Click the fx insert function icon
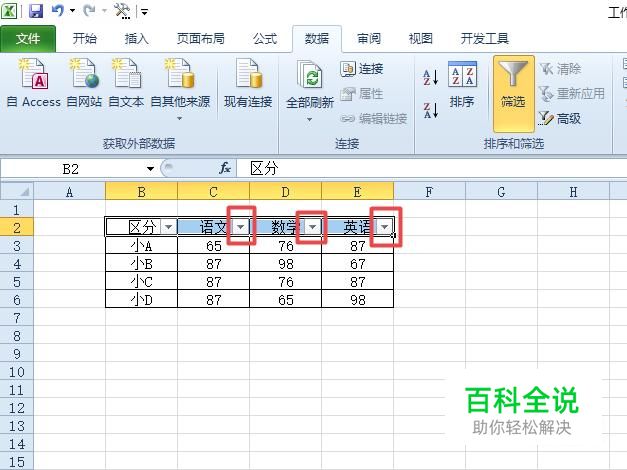Screen dimensions: 627x470 225,168
